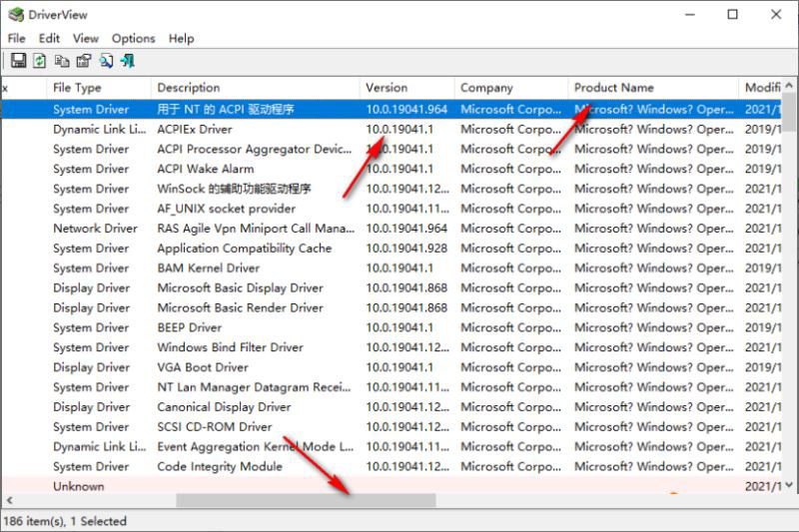Image resolution: width=799 pixels, height=532 pixels.
Task: Sort by the Description column header
Action: [256, 88]
